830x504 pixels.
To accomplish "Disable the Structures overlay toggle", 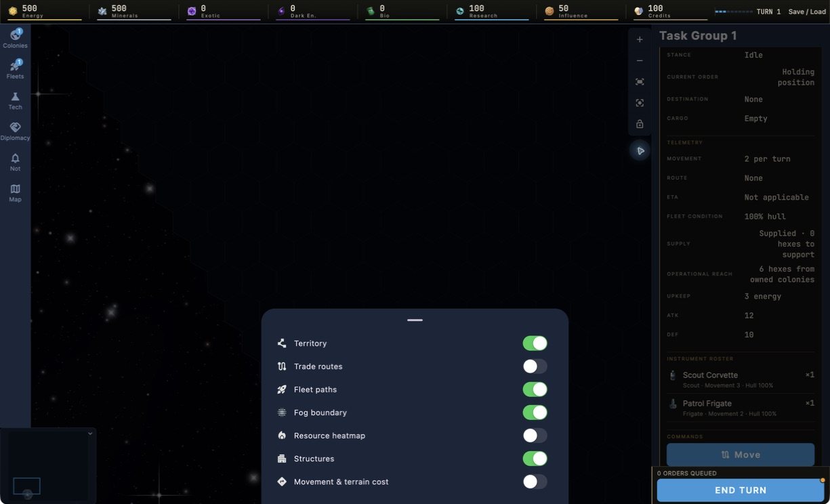I will (535, 459).
